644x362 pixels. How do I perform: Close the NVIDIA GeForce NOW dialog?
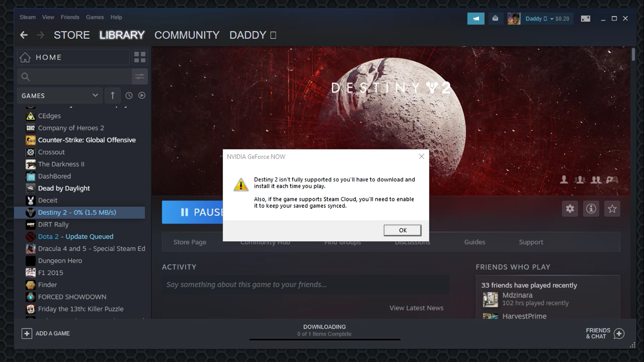421,156
